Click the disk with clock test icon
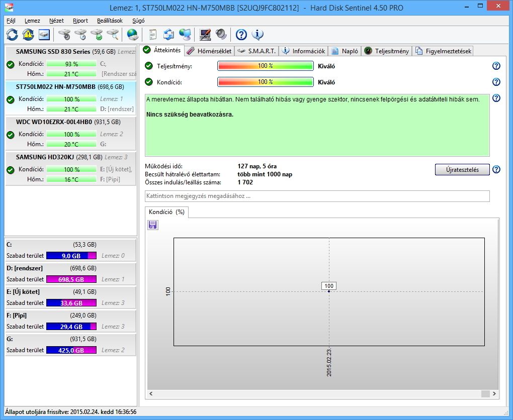Image resolution: width=513 pixels, height=420 pixels. [x=80, y=34]
